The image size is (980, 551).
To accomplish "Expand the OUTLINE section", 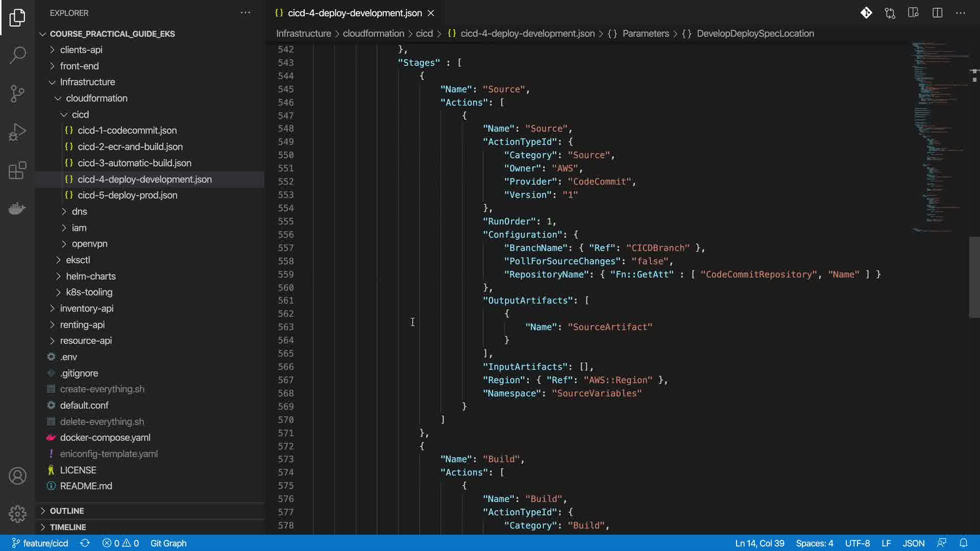I will click(66, 511).
